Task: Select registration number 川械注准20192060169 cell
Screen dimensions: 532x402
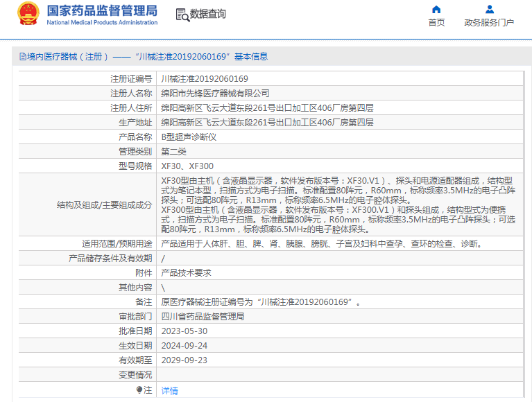Action: tap(205, 79)
